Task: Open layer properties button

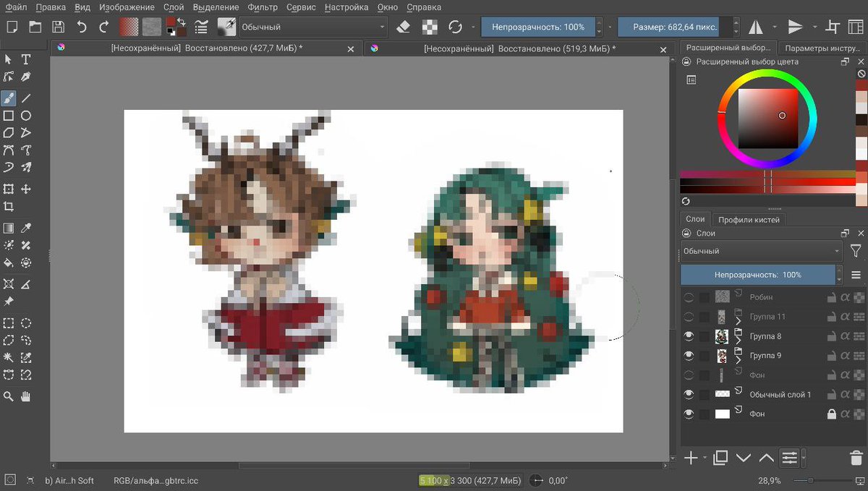Action: pyautogui.click(x=789, y=458)
